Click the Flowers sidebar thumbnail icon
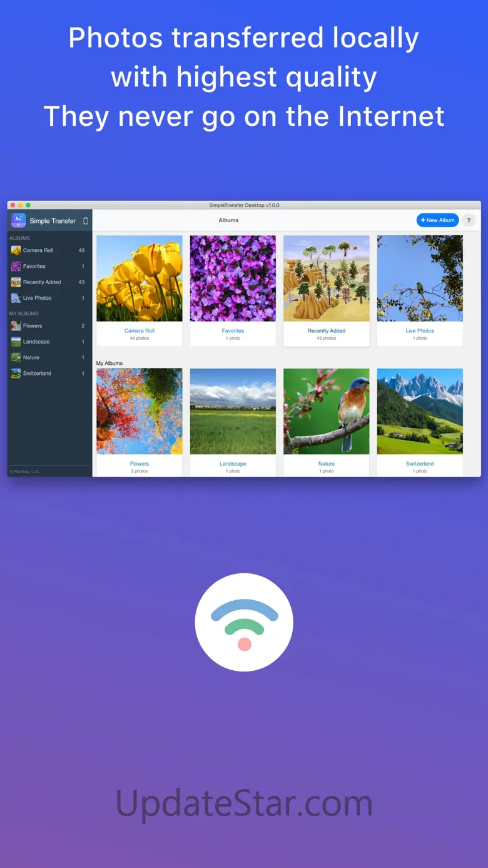The image size is (488, 868). tap(16, 326)
